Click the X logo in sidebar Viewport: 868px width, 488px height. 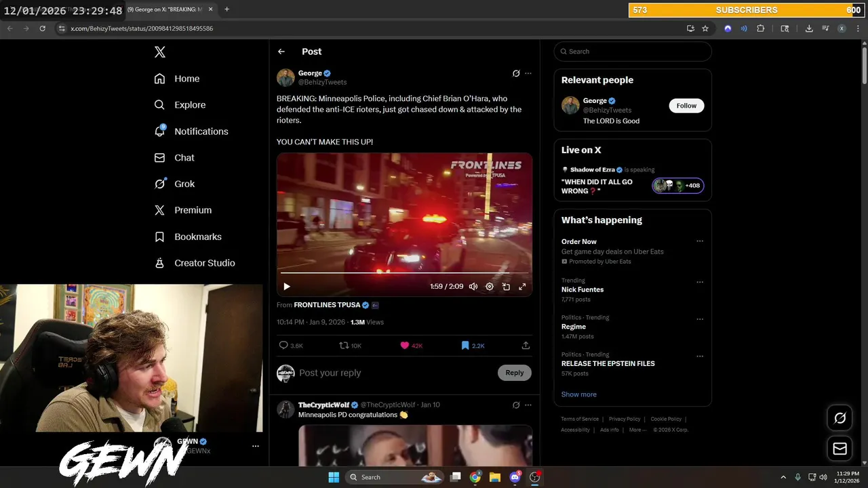click(159, 52)
